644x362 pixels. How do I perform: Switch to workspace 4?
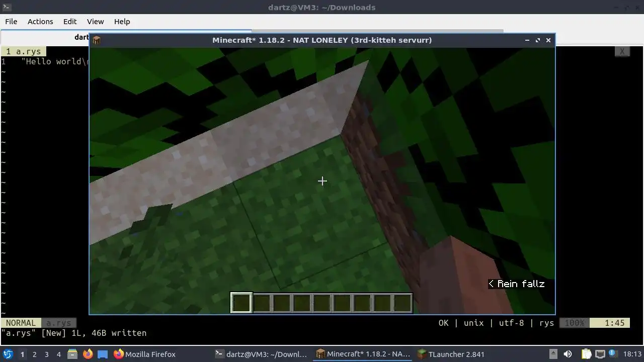[58, 354]
